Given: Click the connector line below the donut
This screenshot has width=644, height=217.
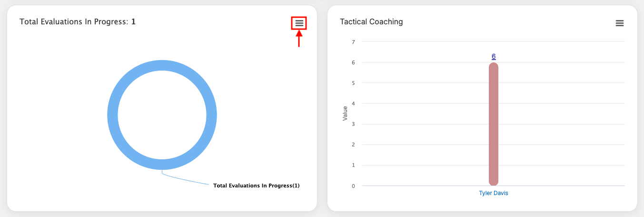Looking at the screenshot, I should pos(186,180).
